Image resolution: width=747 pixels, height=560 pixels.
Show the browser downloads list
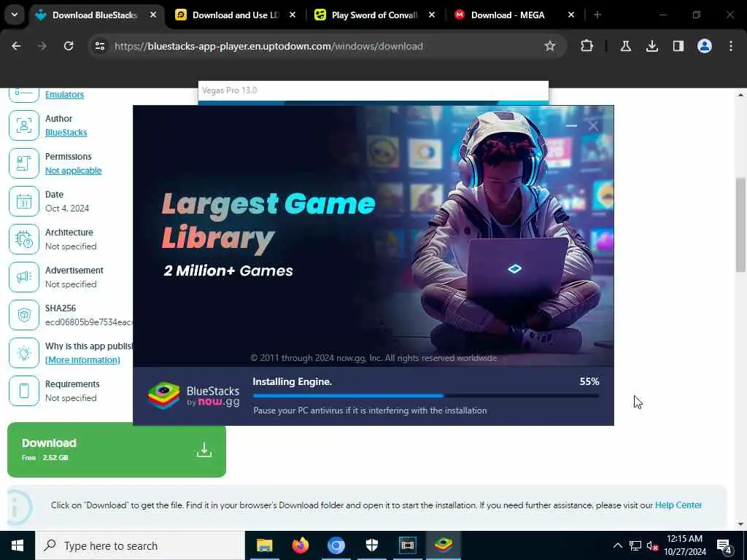click(x=651, y=46)
